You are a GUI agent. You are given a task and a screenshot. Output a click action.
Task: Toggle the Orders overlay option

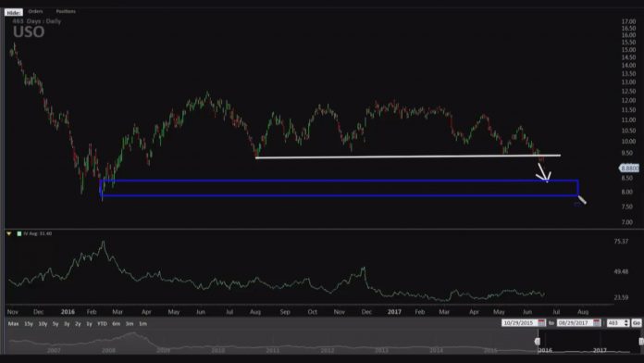(36, 11)
